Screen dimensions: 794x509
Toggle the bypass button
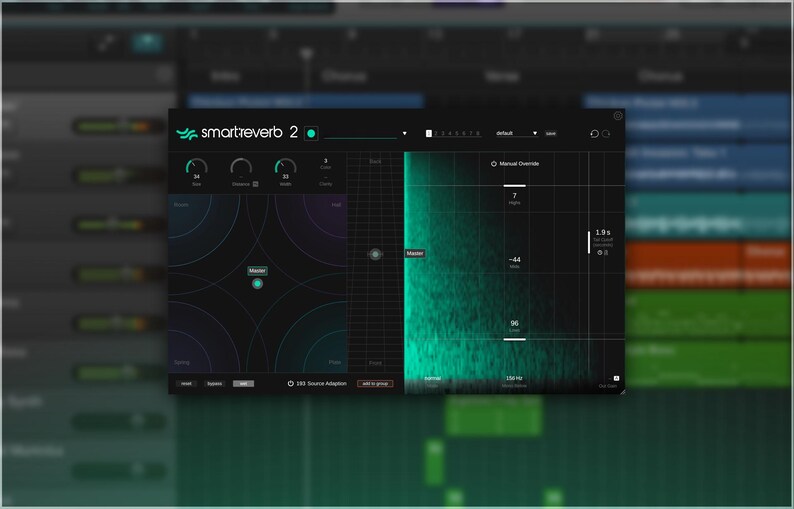(215, 383)
